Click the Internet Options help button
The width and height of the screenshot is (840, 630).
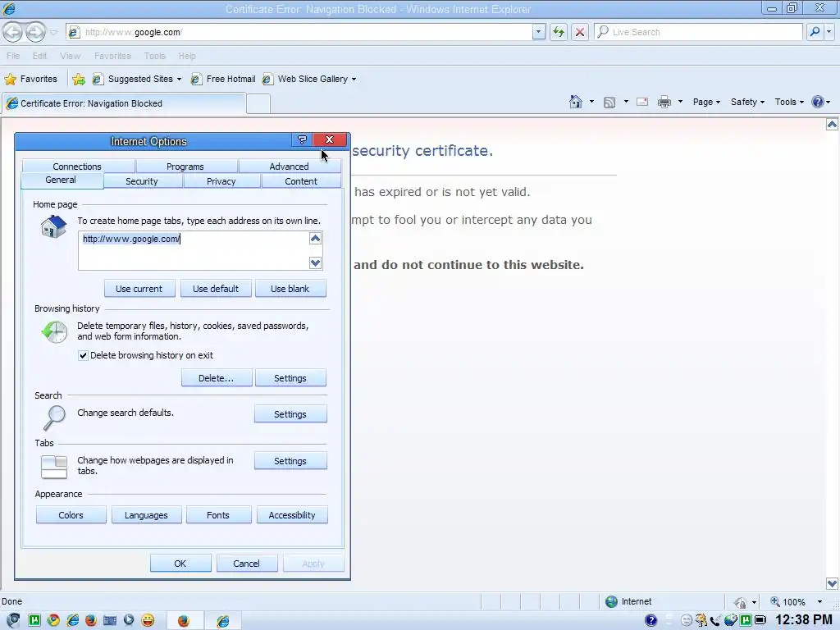[x=302, y=139]
